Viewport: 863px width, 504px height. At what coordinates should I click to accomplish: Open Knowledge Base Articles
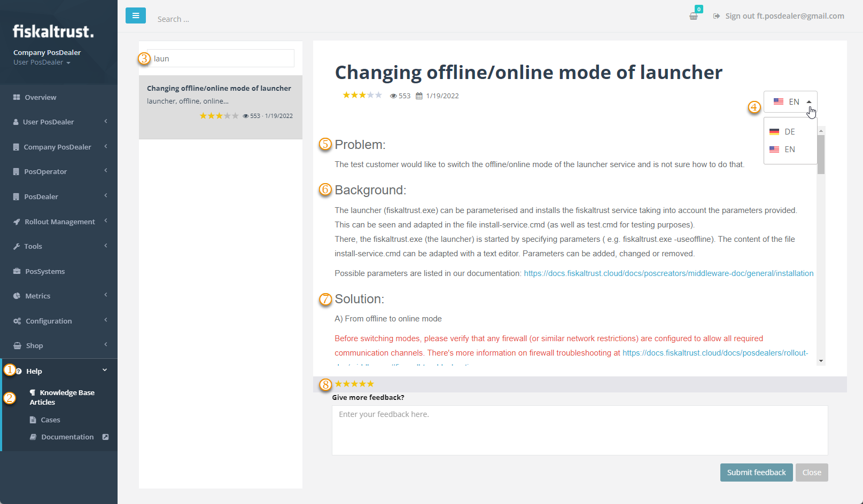[x=62, y=397]
